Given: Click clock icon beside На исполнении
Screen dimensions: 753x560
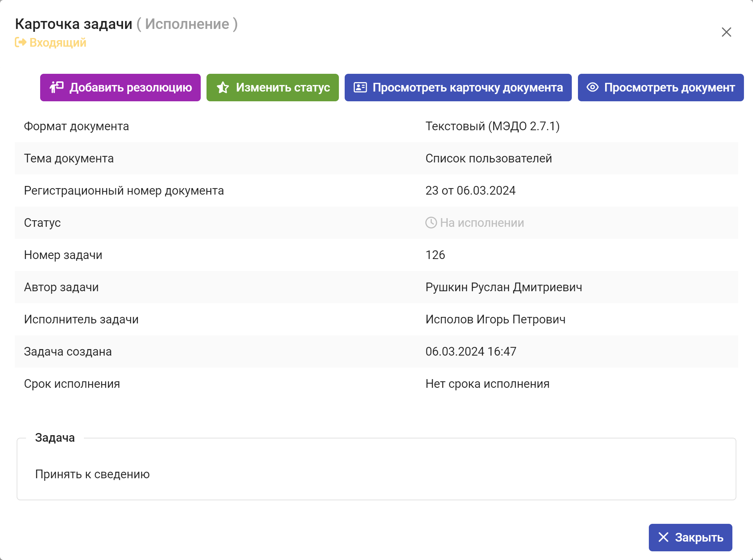Looking at the screenshot, I should pos(431,223).
